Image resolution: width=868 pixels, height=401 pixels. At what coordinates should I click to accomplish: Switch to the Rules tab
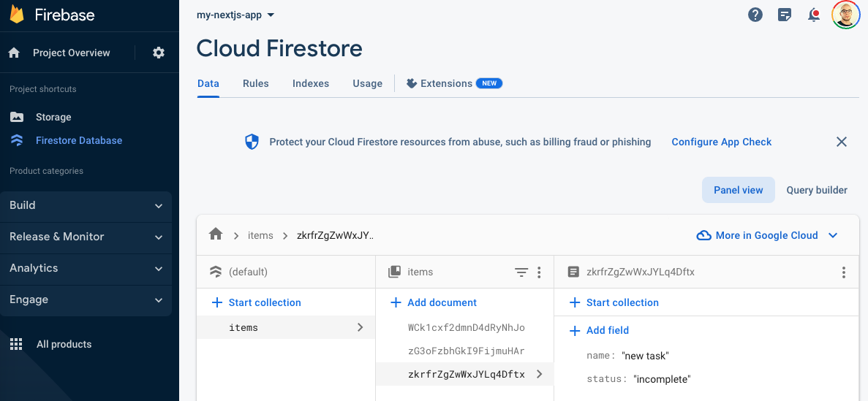click(x=256, y=83)
